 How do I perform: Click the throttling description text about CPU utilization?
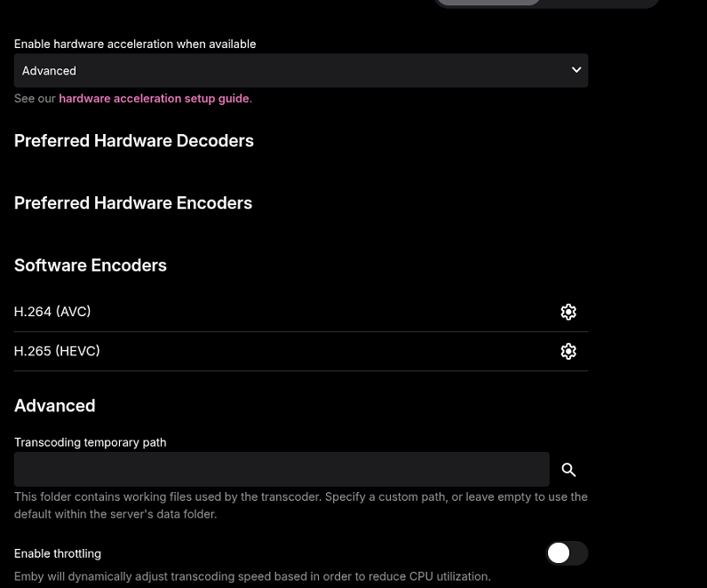(252, 576)
